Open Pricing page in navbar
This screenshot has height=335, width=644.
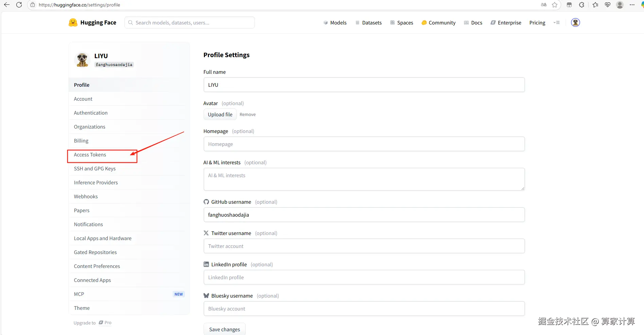pos(537,22)
